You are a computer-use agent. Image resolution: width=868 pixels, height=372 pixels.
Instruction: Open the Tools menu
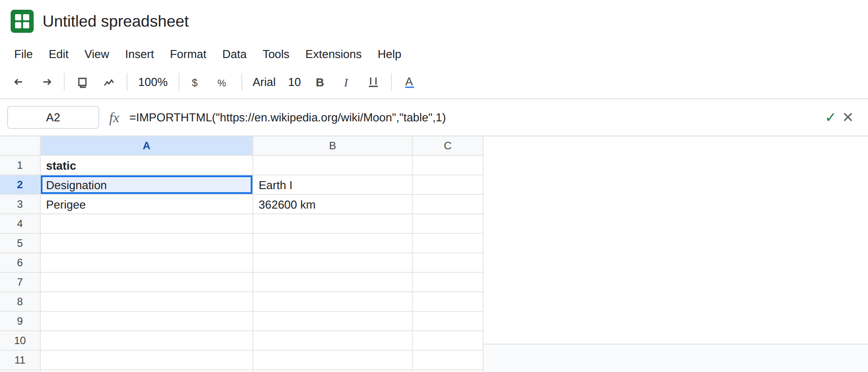pos(276,54)
